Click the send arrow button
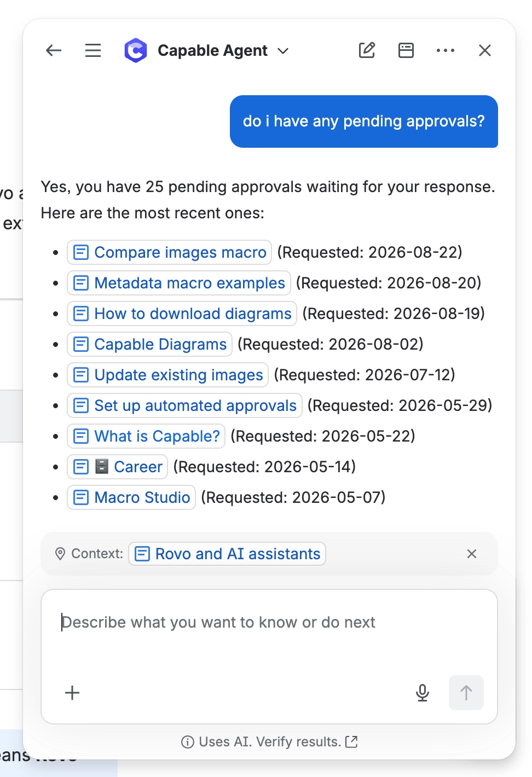The image size is (532, 777). coord(466,693)
